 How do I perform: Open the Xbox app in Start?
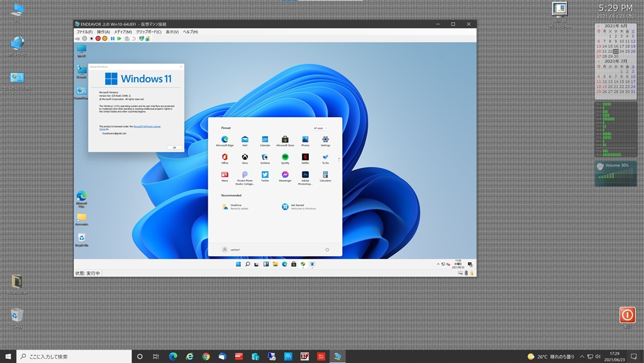click(245, 157)
